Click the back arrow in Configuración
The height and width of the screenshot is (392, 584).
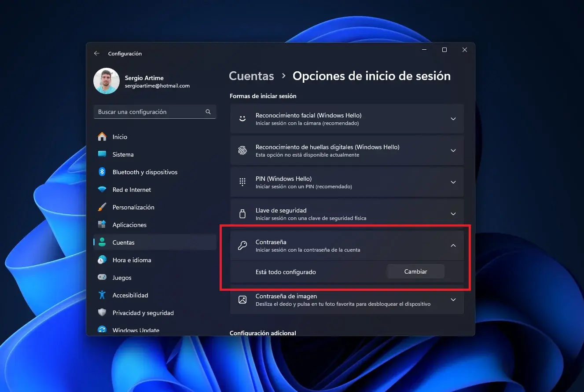point(97,54)
